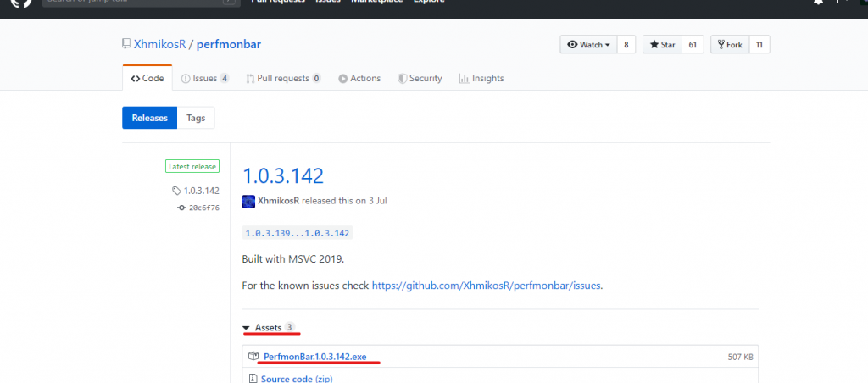
Task: Click the Latest release badge
Action: (x=192, y=167)
